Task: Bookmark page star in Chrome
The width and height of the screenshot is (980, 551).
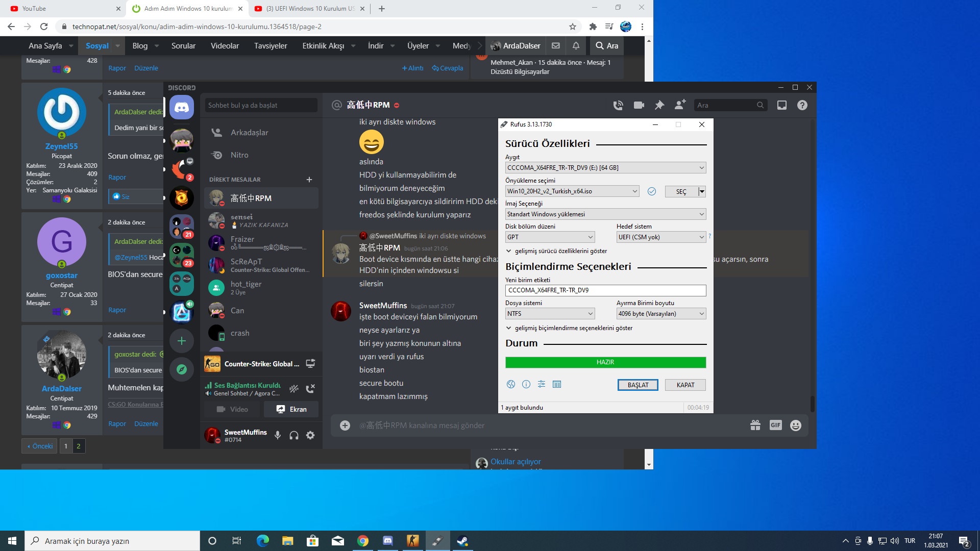Action: coord(573,27)
